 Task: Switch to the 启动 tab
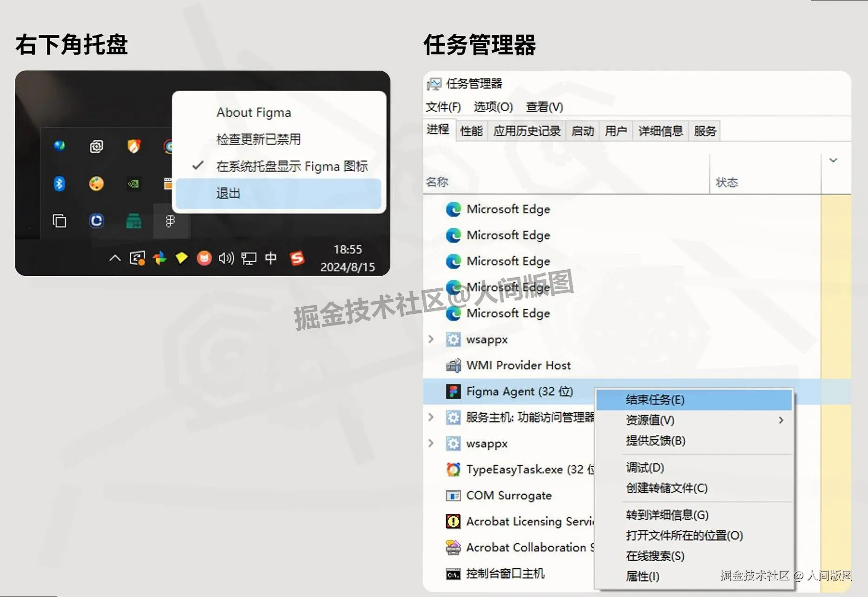click(583, 131)
